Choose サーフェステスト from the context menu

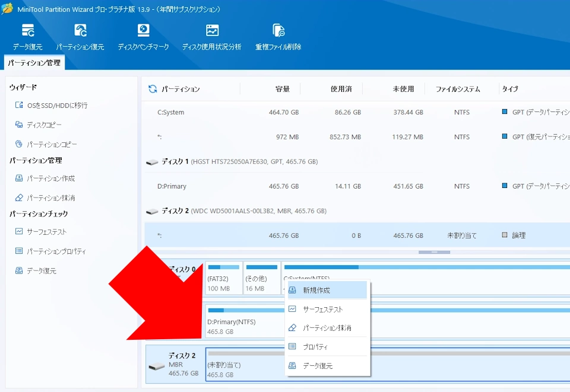point(327,309)
